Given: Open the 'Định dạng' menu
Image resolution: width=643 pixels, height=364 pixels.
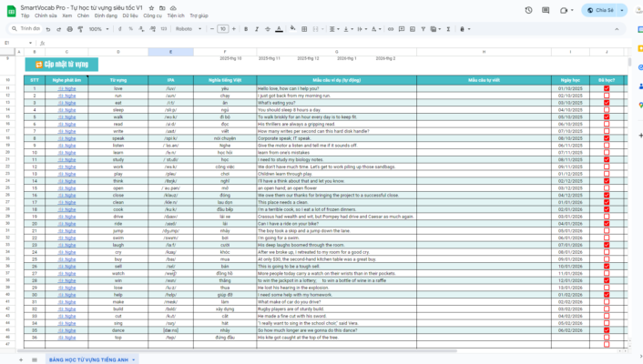Looking at the screenshot, I should [106, 16].
